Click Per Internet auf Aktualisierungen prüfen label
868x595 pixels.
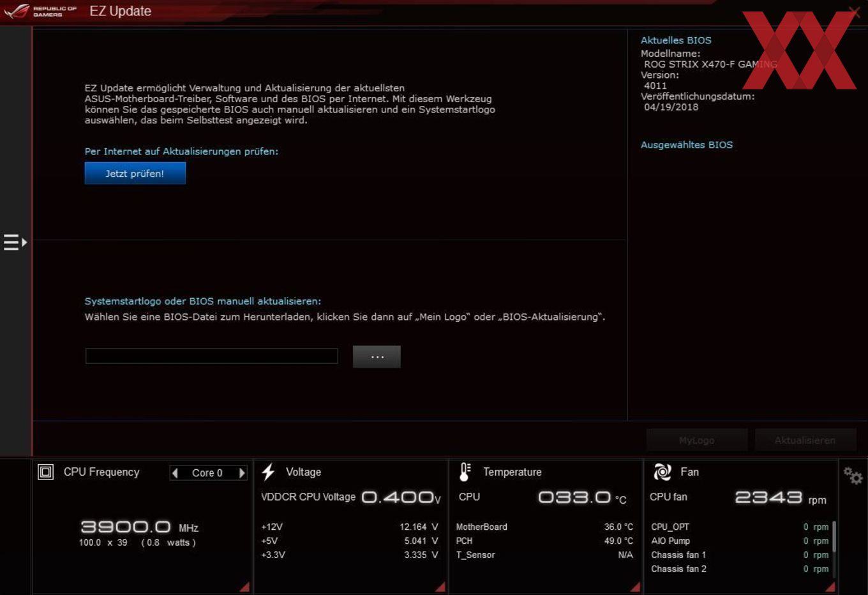[181, 151]
